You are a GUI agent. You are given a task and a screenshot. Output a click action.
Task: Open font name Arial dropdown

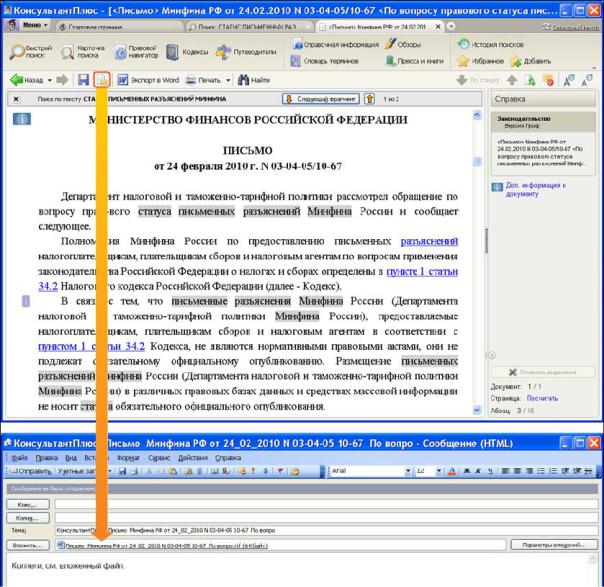click(408, 471)
